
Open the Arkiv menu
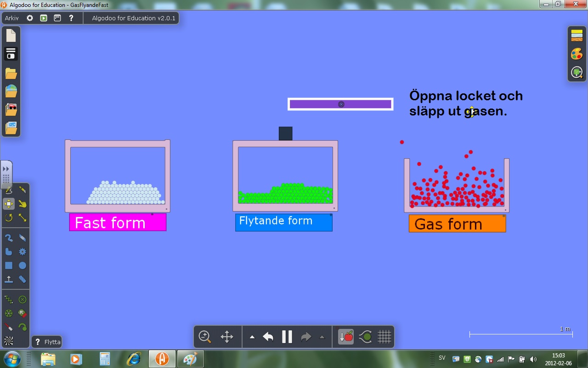point(12,18)
